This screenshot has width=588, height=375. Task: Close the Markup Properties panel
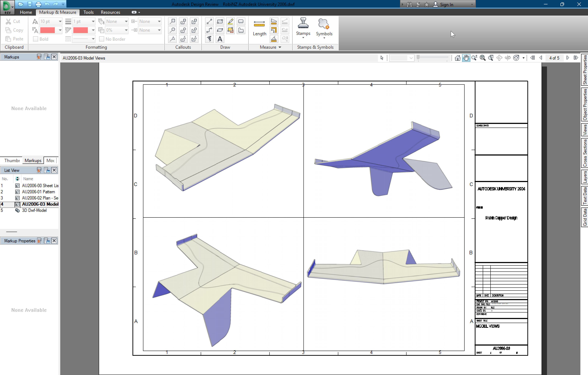click(54, 241)
